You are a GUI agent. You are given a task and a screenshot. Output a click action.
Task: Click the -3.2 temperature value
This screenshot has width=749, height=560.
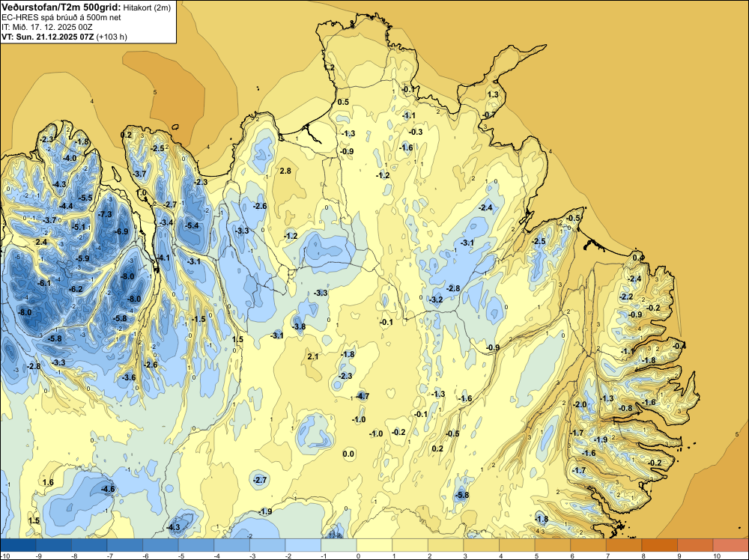click(x=437, y=299)
